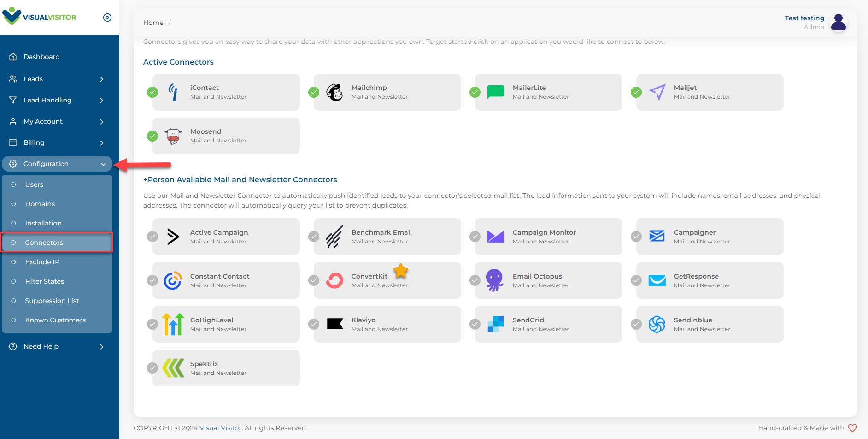Viewport: 868px width, 439px height.
Task: Toggle the Moosend green active checkmark
Action: pyautogui.click(x=152, y=136)
